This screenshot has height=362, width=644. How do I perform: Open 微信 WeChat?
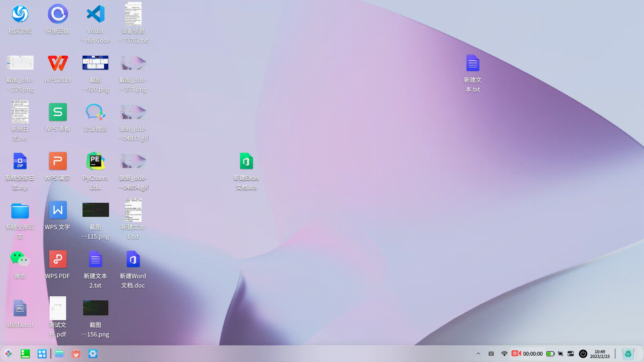[19, 260]
